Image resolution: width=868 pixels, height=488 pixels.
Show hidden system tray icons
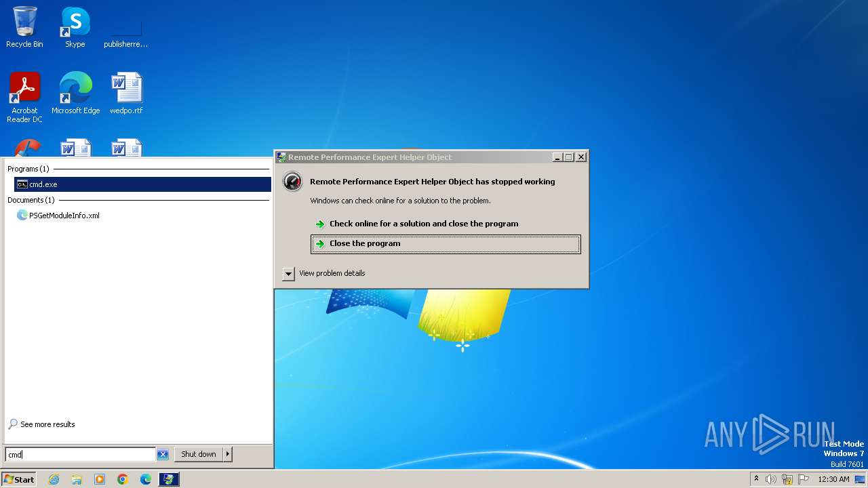coord(756,479)
